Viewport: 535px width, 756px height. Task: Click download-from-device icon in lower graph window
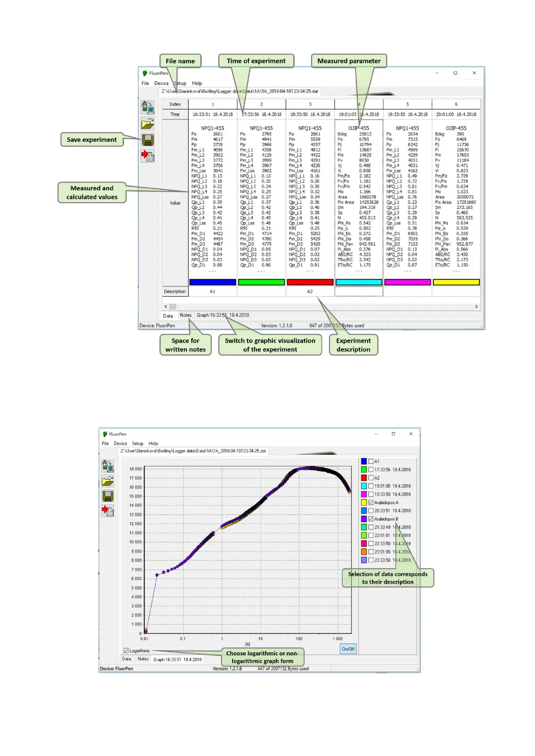pyautogui.click(x=108, y=466)
